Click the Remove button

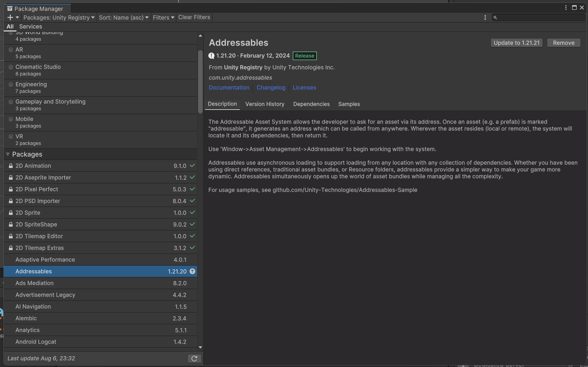[564, 43]
